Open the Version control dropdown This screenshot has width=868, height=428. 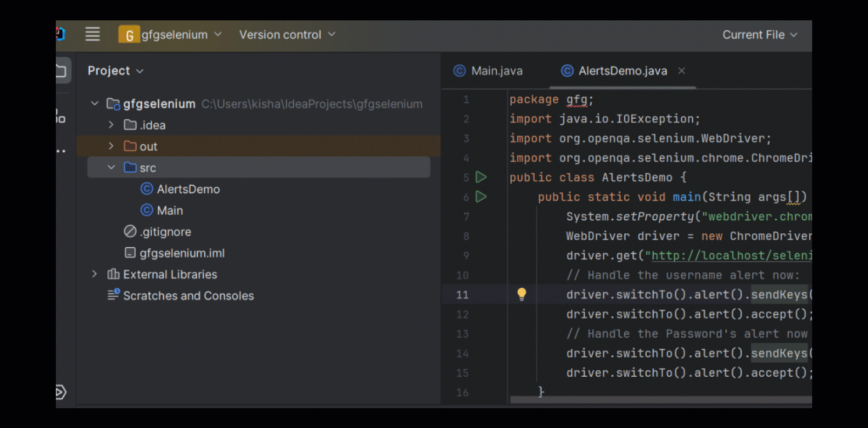pos(287,35)
